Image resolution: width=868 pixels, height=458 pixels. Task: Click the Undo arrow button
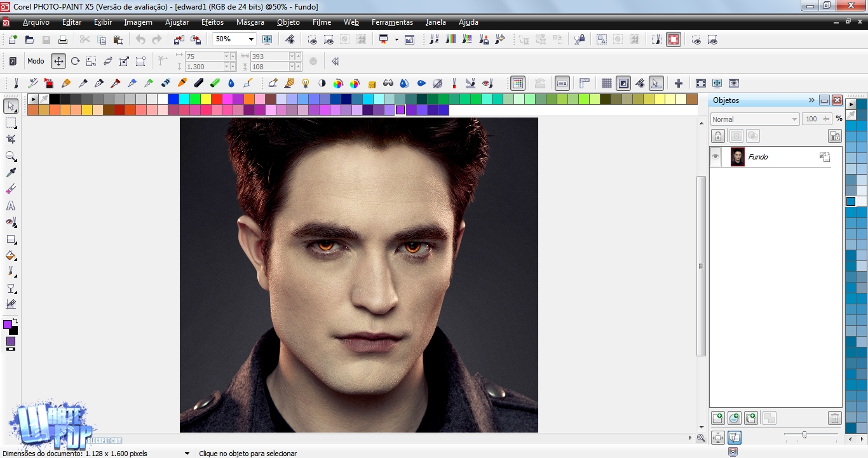(x=140, y=39)
